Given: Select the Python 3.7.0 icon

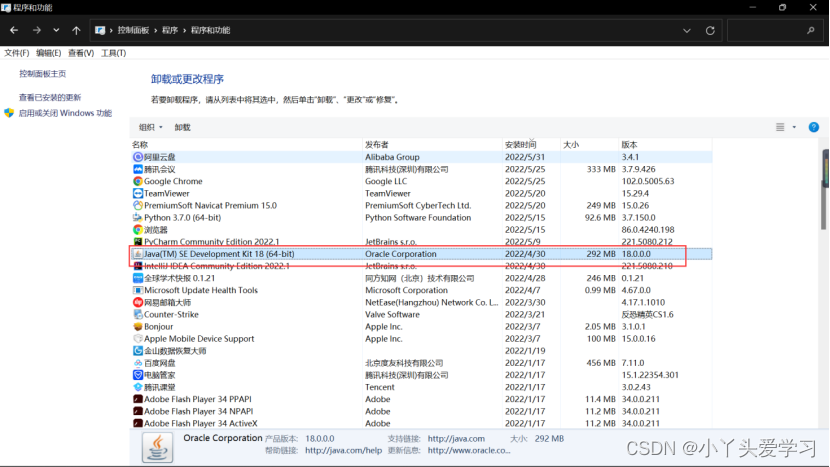Looking at the screenshot, I should (138, 218).
